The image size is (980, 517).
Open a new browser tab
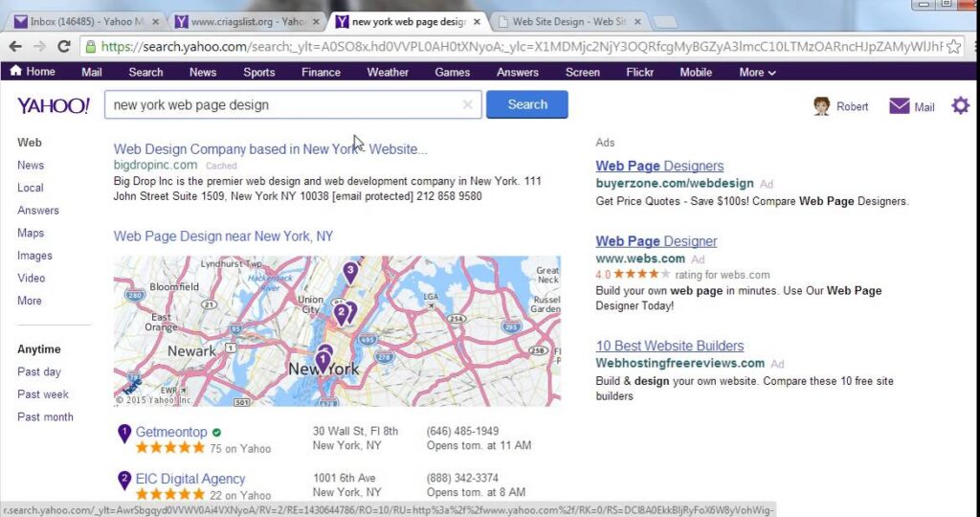click(x=664, y=23)
